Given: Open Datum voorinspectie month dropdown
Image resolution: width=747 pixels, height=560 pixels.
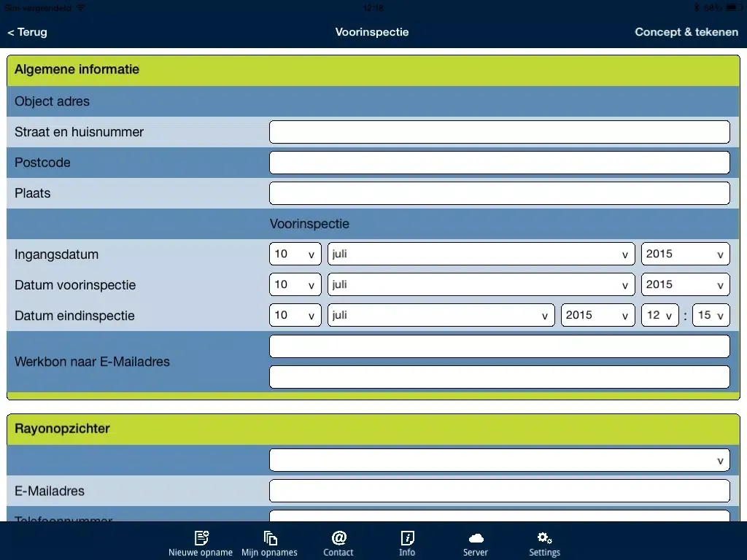Looking at the screenshot, I should point(481,285).
